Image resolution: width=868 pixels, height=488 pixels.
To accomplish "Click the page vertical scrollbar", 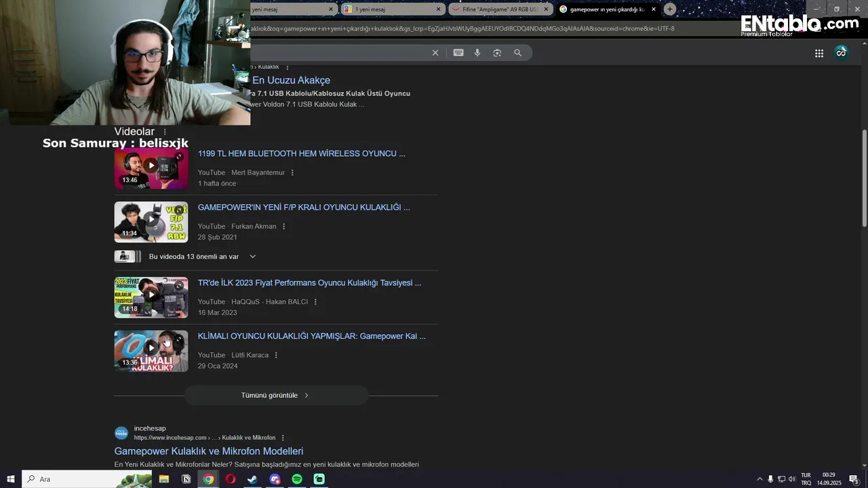I will (864, 178).
